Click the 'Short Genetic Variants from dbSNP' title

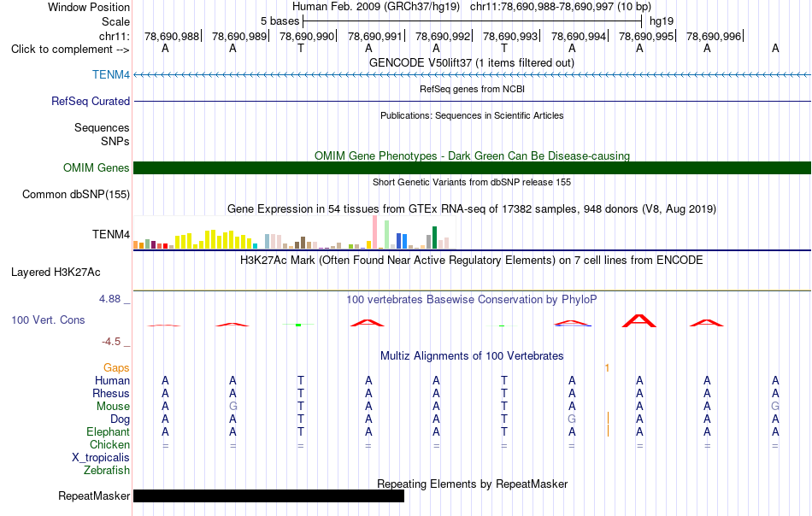pos(471,182)
